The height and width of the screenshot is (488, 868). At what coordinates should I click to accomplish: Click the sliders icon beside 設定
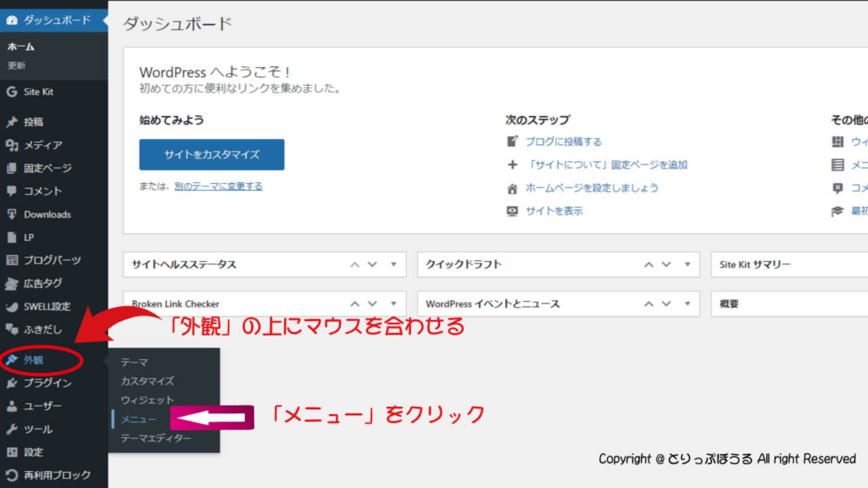(x=12, y=452)
